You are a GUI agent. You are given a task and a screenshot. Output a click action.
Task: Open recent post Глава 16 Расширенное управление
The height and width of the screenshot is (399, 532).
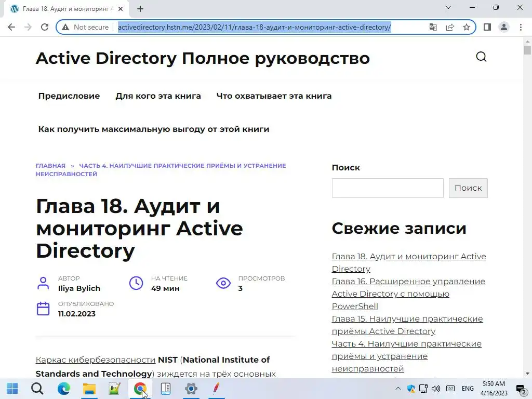(x=408, y=294)
